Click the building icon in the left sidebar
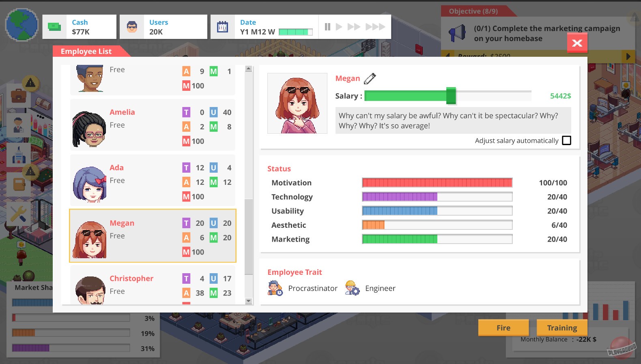Viewport: 641px width, 364px height. 18,155
